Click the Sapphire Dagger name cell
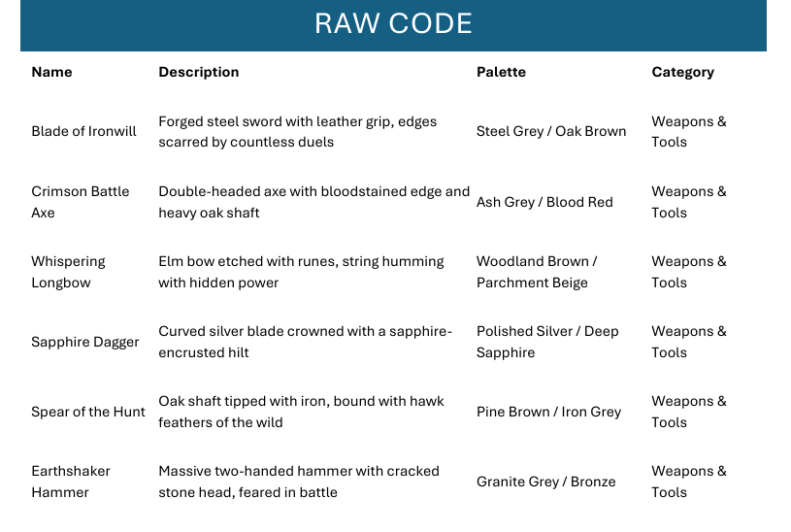The height and width of the screenshot is (532, 791). [x=84, y=342]
